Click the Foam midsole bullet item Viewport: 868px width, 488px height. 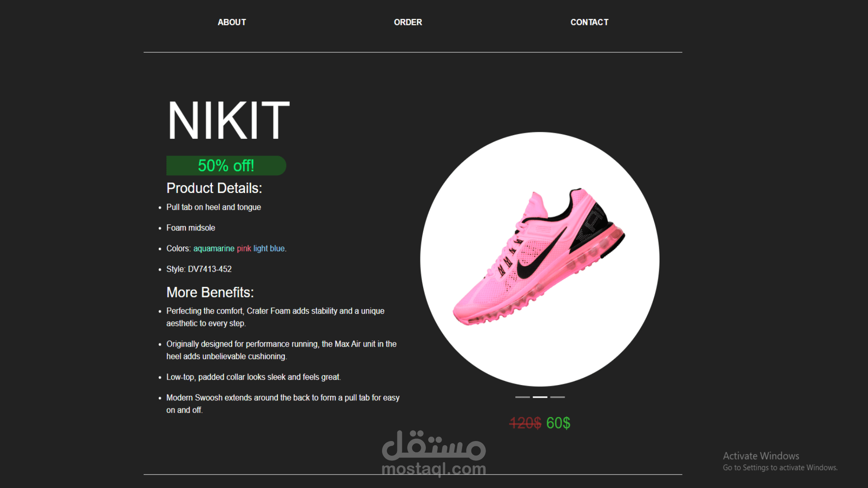coord(191,228)
